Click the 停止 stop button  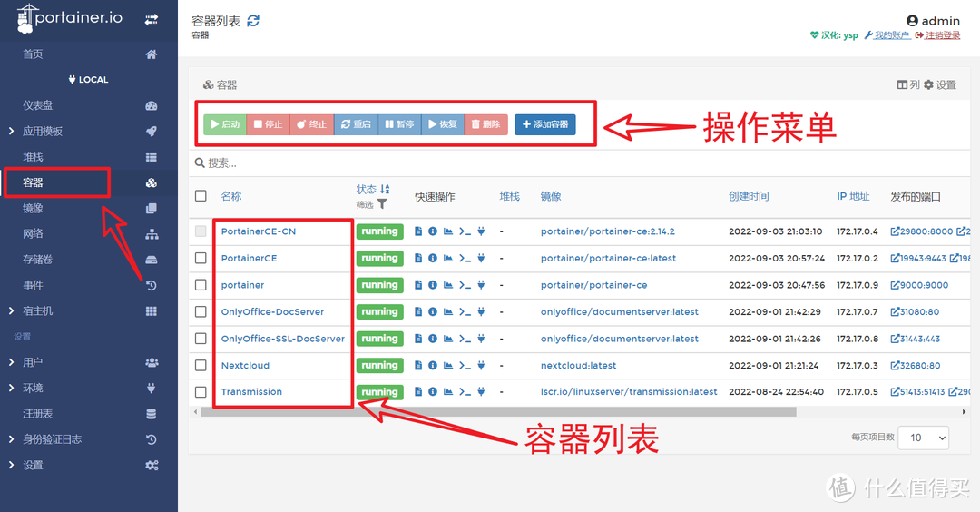[268, 124]
